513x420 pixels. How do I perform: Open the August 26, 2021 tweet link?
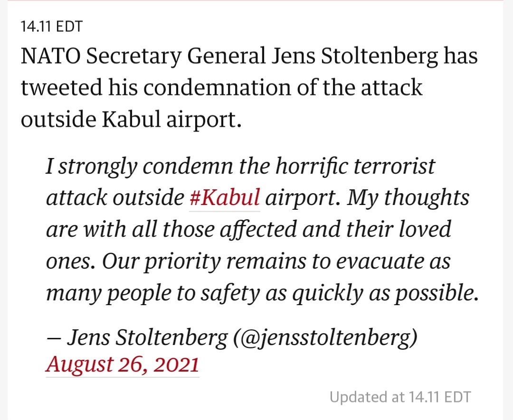(x=122, y=364)
